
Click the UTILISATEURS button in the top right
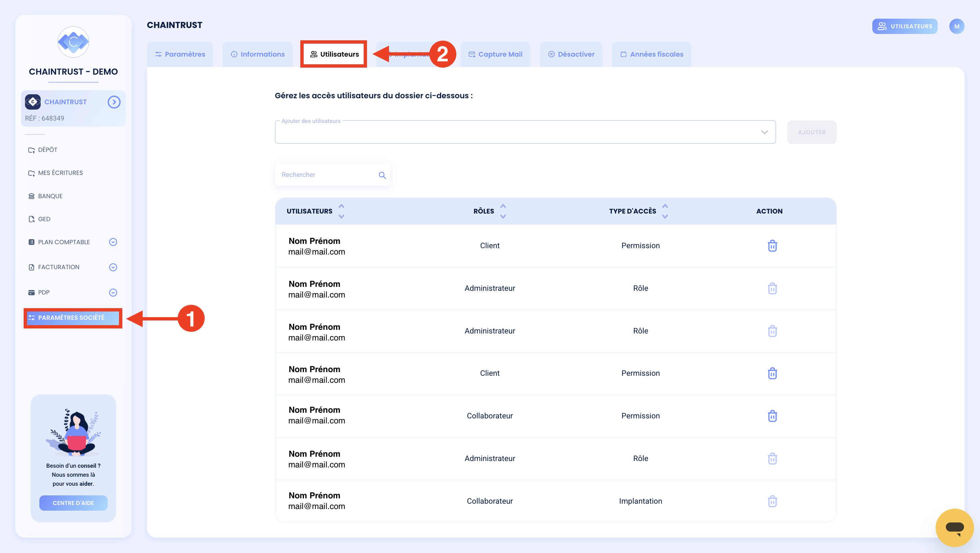905,26
